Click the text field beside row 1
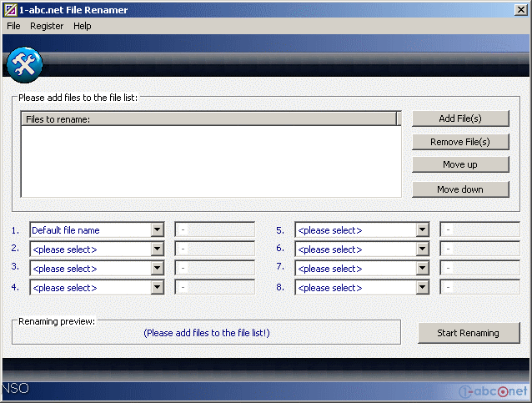The height and width of the screenshot is (403, 532). pyautogui.click(x=215, y=229)
